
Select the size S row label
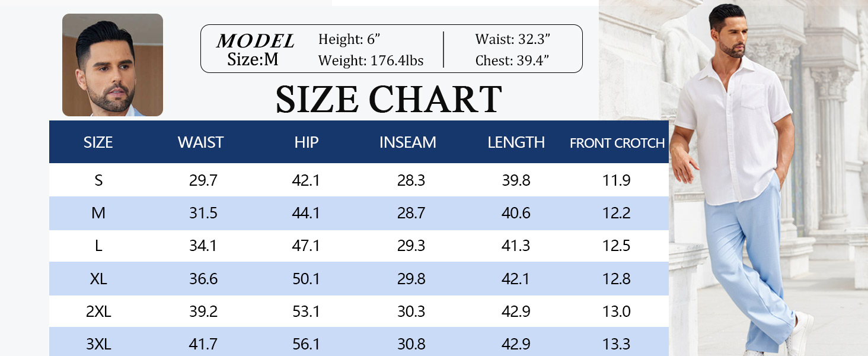98,180
